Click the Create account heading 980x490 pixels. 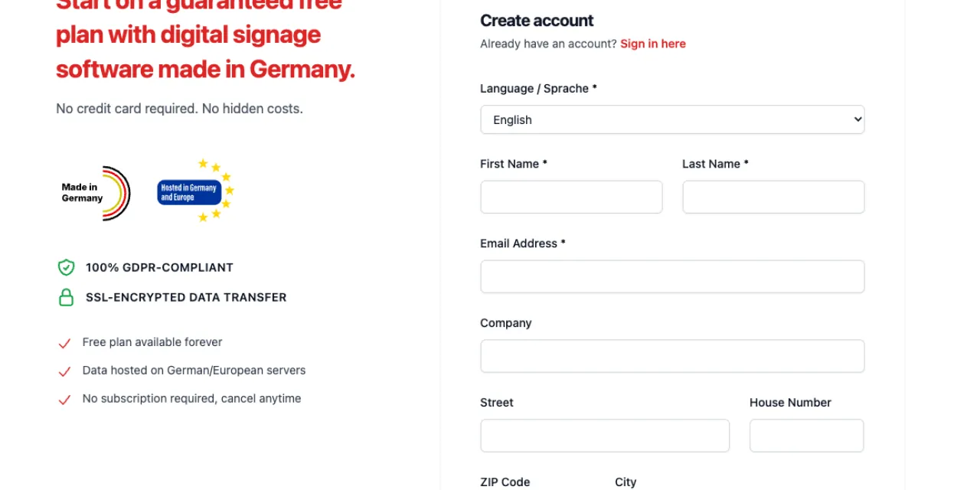(x=537, y=21)
